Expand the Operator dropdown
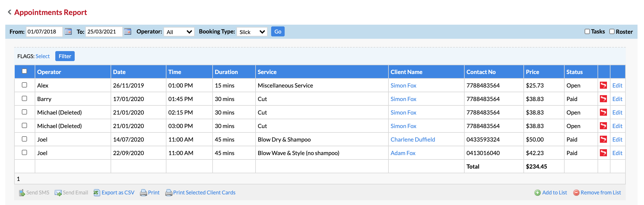The image size is (644, 205). point(179,32)
